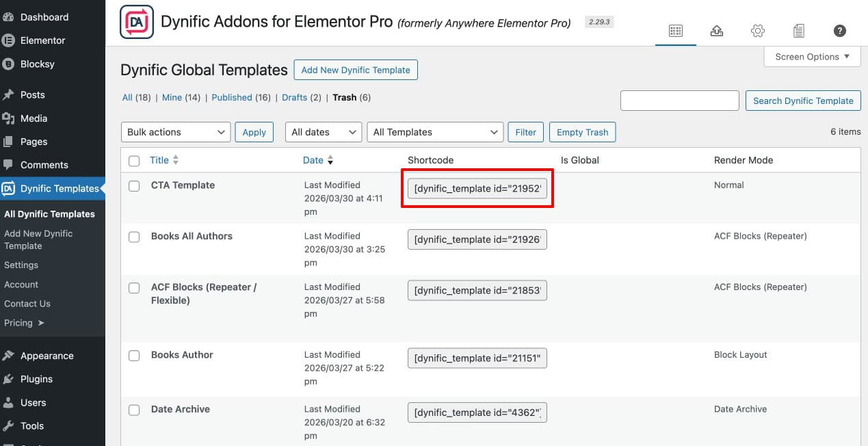
Task: Click the Trash (6) current filter
Action: click(x=352, y=97)
